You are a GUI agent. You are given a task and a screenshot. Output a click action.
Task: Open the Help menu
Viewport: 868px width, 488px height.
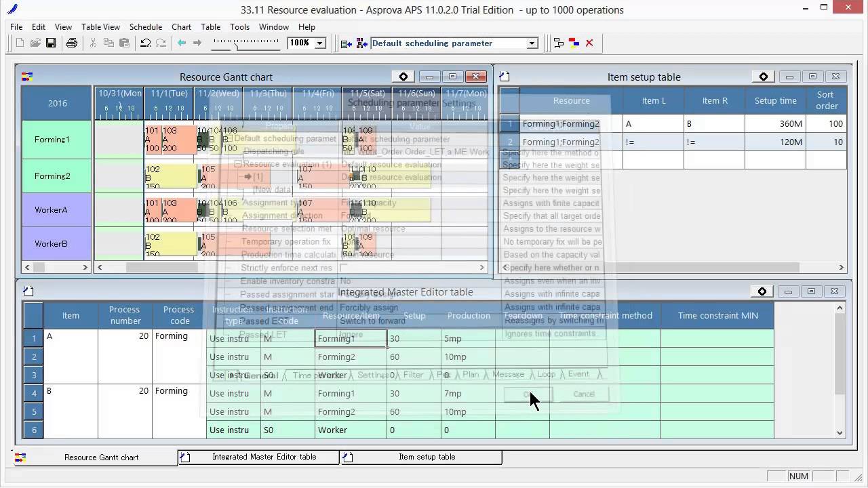tap(307, 26)
